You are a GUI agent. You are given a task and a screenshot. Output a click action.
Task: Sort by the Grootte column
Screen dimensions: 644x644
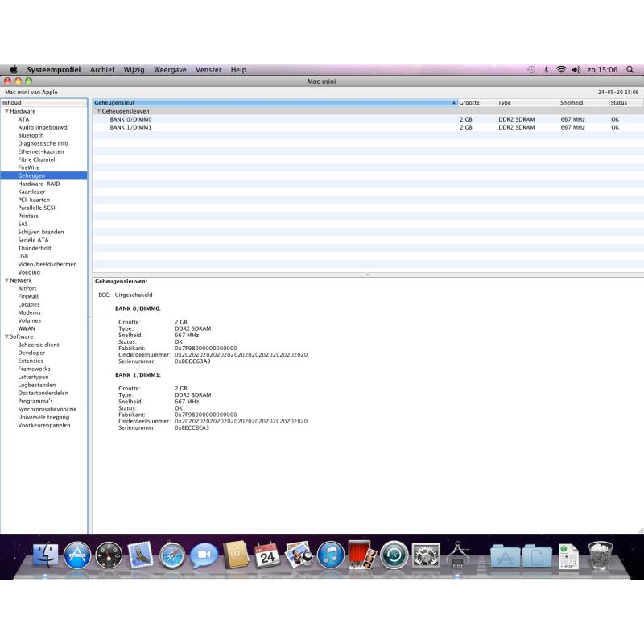click(477, 103)
